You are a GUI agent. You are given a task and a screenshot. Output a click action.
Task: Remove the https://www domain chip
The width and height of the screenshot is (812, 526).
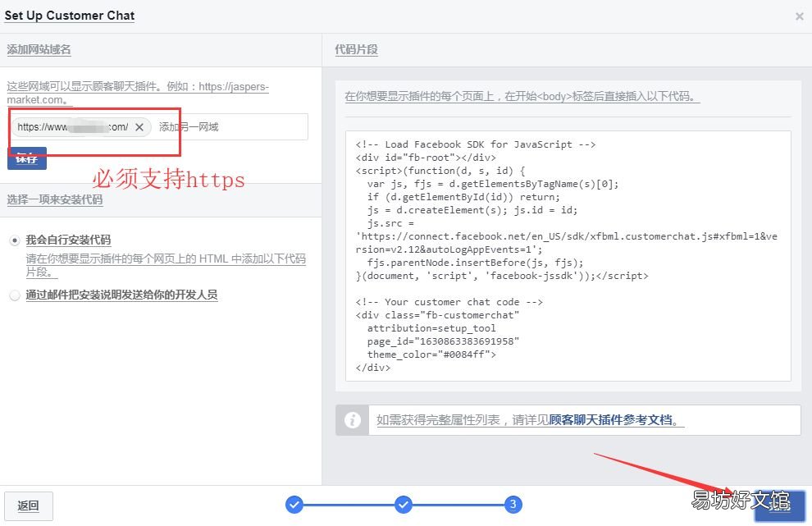[139, 127]
